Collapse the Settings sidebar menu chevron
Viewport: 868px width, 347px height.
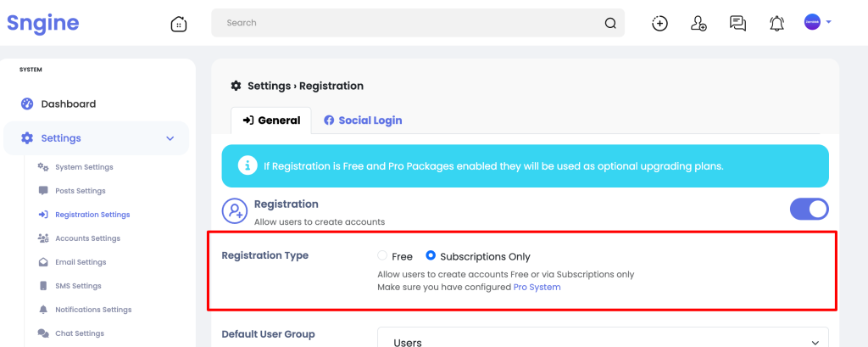(170, 138)
